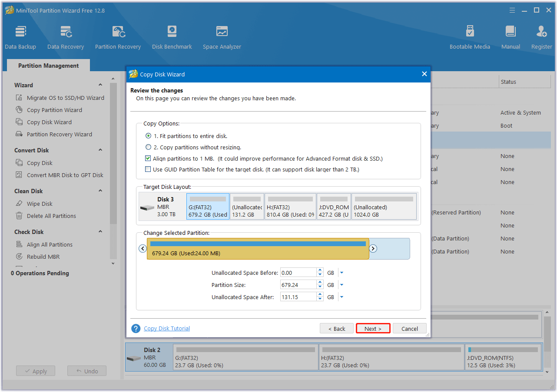Screen dimensions: 557x392
Task: Create Bootable Media
Action: (x=470, y=36)
